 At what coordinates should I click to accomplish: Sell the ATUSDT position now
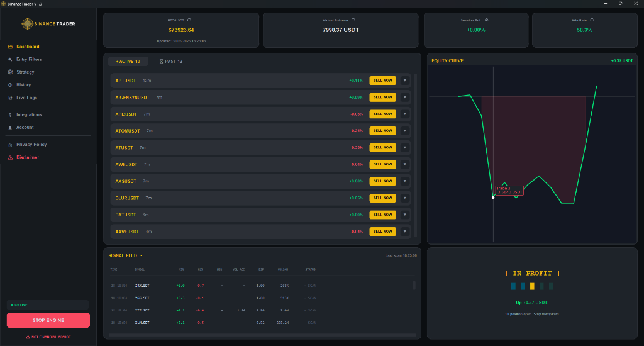[383, 148]
